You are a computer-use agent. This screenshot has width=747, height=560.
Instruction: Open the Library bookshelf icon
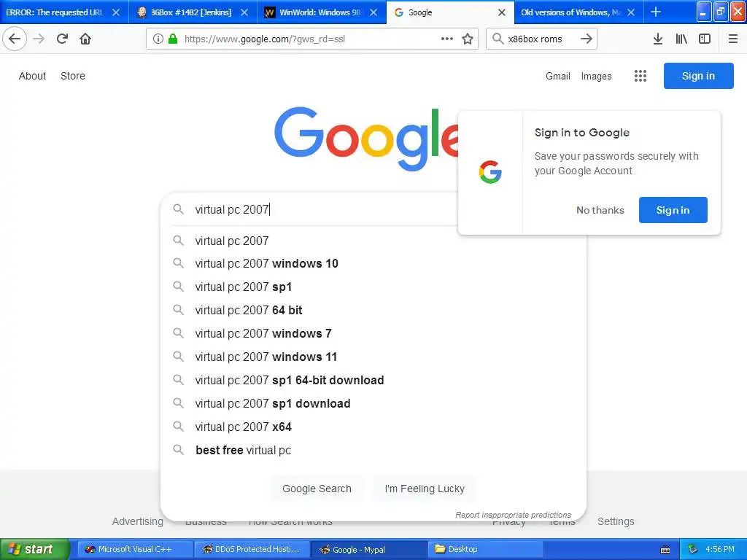click(x=681, y=39)
